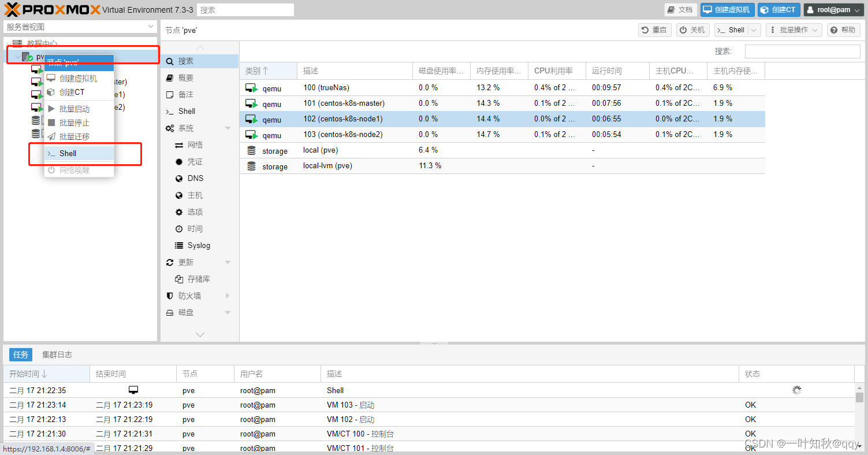This screenshot has height=455, width=868.
Task: Click the 创建CT button in top bar
Action: (778, 10)
